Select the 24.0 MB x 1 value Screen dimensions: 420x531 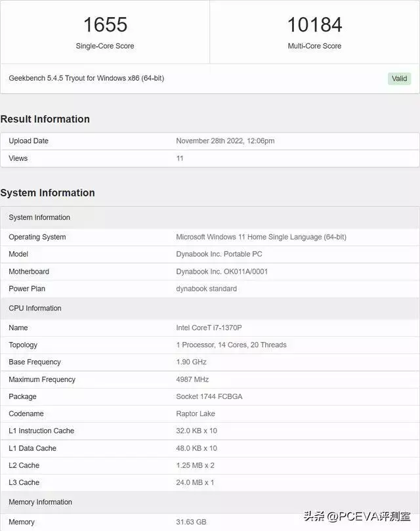click(x=195, y=482)
